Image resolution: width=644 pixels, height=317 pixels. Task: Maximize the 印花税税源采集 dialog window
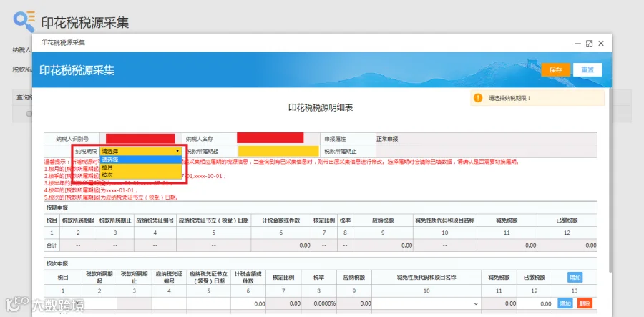pyautogui.click(x=589, y=43)
